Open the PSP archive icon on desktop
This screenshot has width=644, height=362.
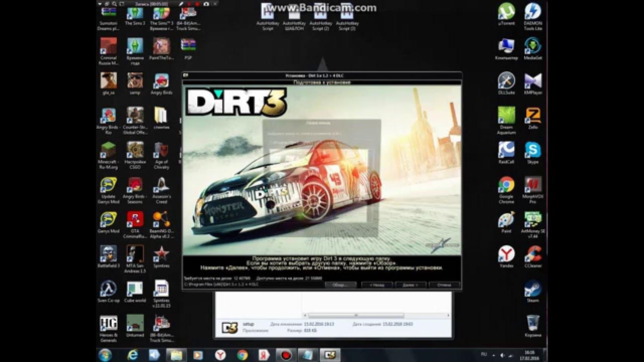pos(188,50)
